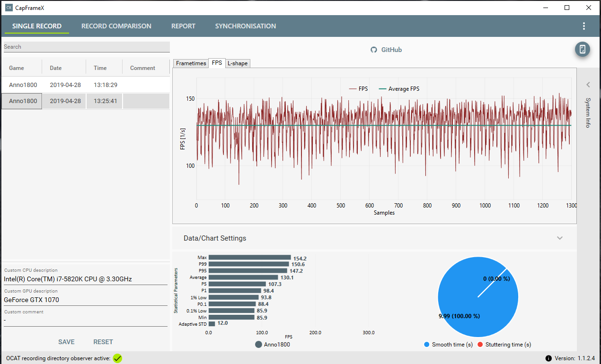Expand the Data/Chart Settings chevron
This screenshot has width=601, height=364.
pos(560,238)
